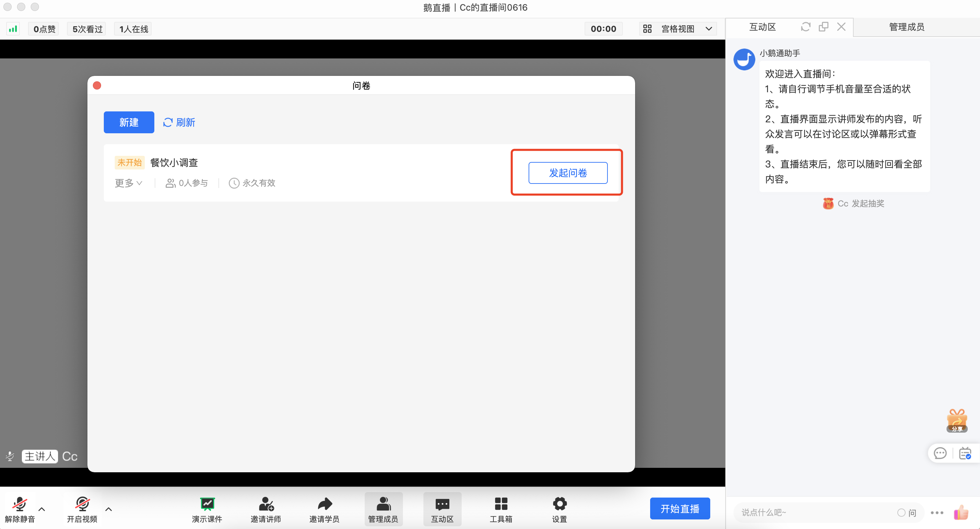Click the red envelope lottery icon
Image resolution: width=980 pixels, height=529 pixels.
coord(828,204)
